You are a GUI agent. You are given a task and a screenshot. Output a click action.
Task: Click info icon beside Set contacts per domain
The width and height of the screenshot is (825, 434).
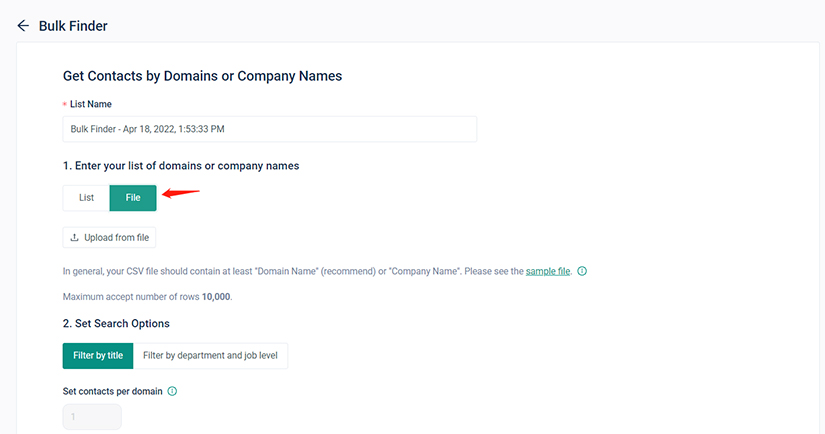(172, 391)
